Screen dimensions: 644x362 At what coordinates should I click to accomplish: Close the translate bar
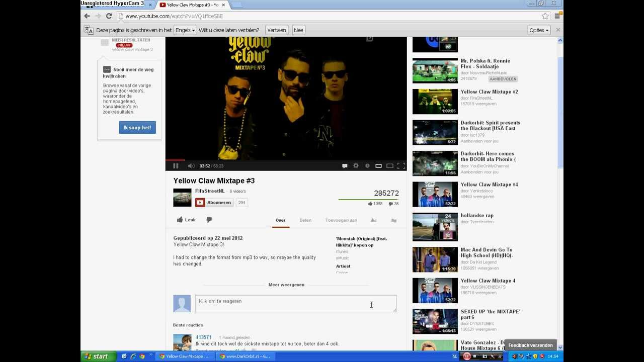tap(557, 30)
